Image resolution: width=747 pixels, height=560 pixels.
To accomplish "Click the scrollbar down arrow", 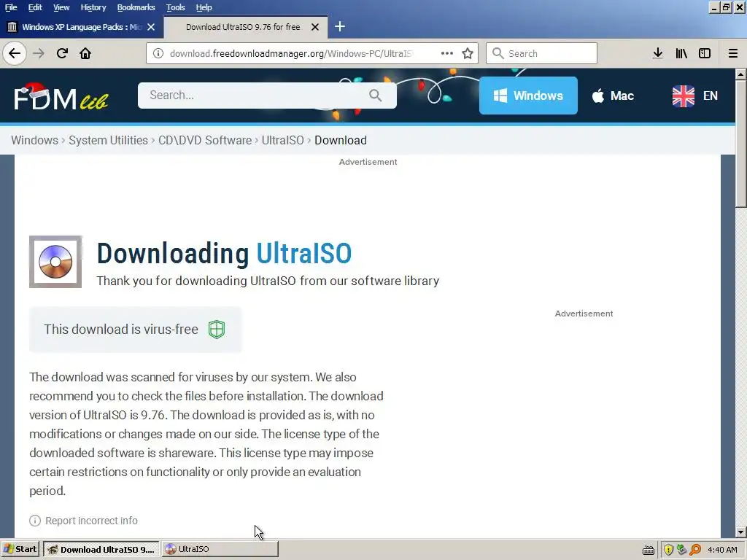I will coord(741,532).
